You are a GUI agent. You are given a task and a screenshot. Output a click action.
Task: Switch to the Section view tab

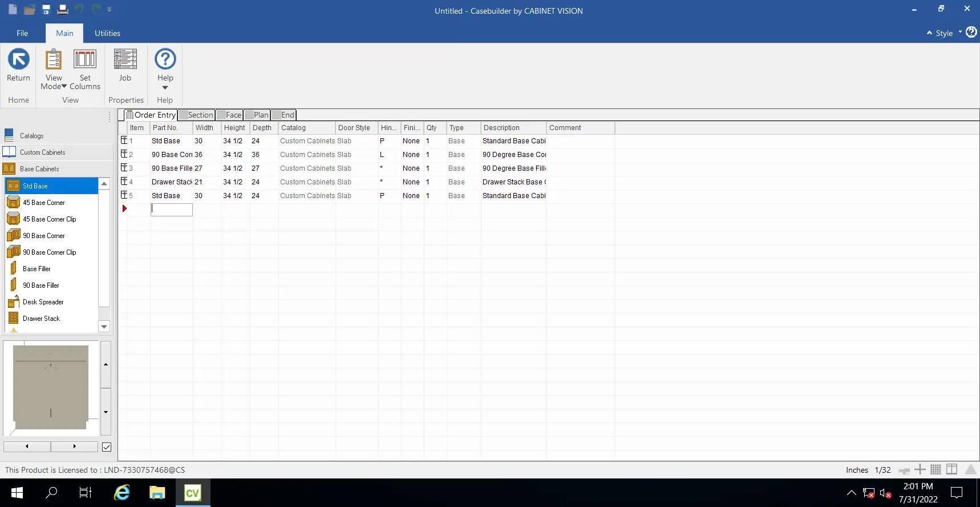197,115
